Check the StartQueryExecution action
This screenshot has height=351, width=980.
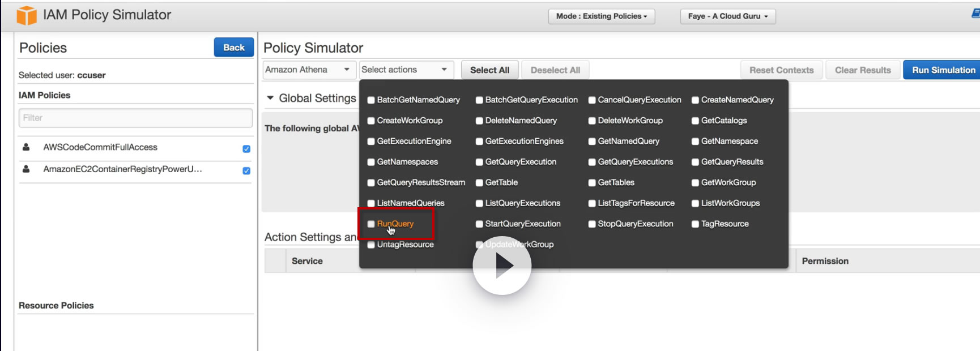[479, 224]
